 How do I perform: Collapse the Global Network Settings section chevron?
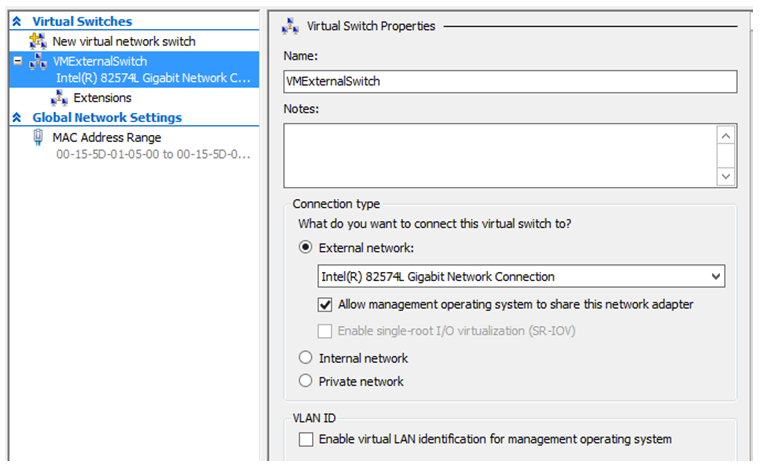pyautogui.click(x=17, y=118)
